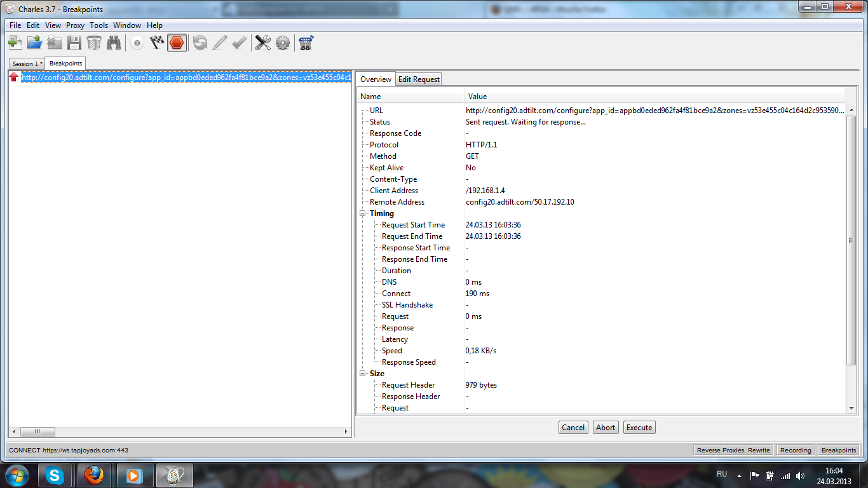
Task: Switch to the Session 1 tab
Action: [27, 64]
